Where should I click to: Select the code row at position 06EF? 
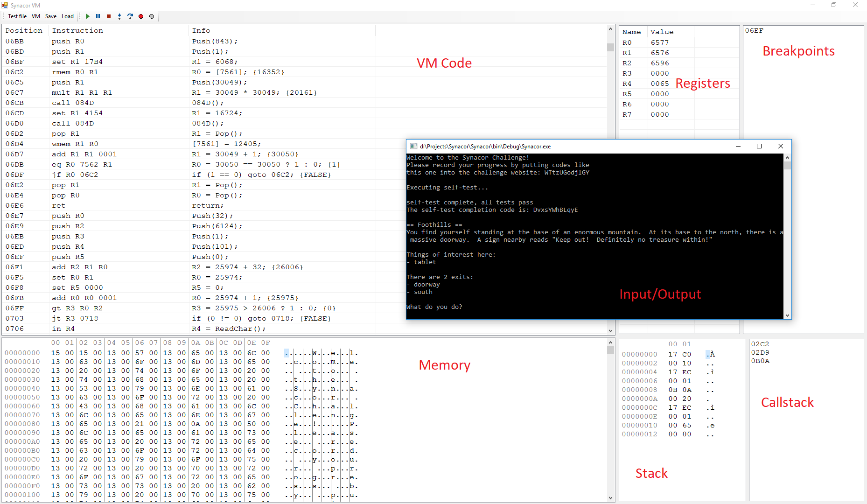pyautogui.click(x=305, y=257)
